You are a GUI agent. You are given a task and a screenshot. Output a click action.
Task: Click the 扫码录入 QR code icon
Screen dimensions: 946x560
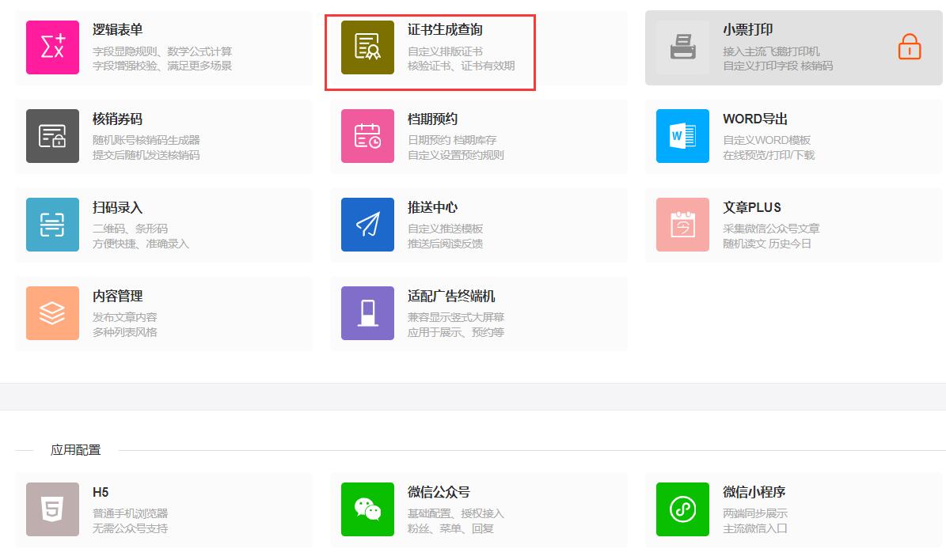[x=52, y=225]
